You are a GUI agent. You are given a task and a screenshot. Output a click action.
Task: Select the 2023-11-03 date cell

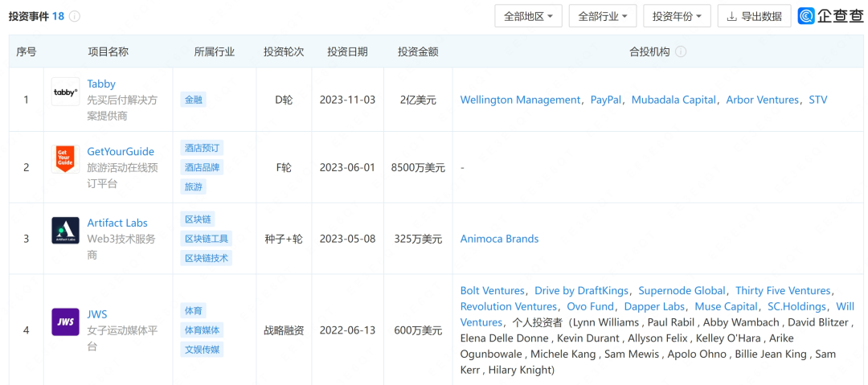point(347,100)
